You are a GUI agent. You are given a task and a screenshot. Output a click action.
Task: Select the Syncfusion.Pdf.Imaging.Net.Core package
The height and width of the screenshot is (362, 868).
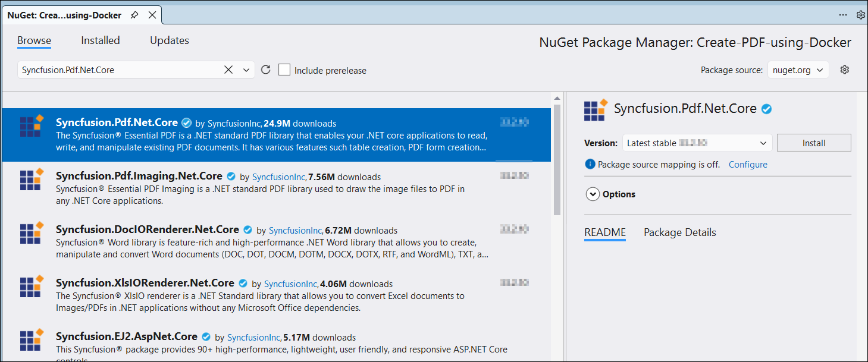pos(277,188)
